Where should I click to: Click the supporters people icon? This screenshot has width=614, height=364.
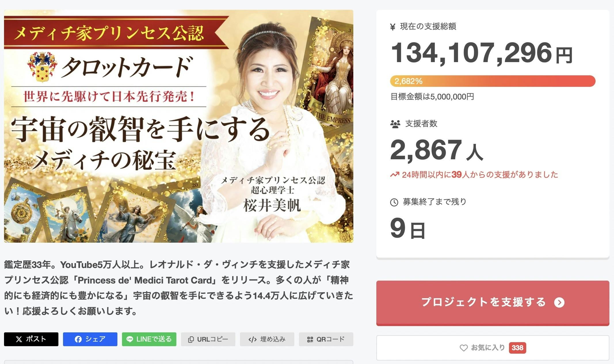click(x=395, y=124)
